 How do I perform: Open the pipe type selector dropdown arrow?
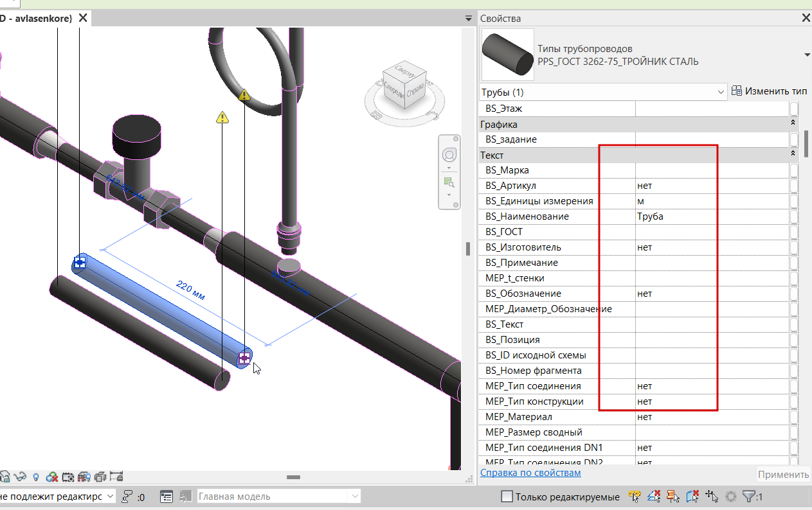(807, 55)
